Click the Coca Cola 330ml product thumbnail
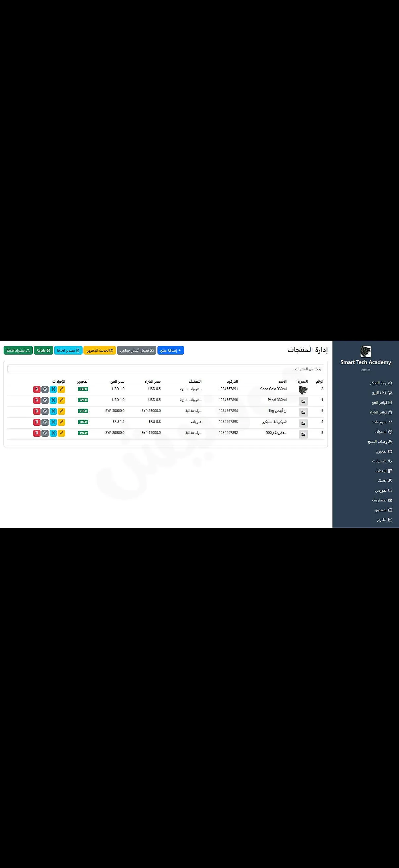 tap(303, 390)
